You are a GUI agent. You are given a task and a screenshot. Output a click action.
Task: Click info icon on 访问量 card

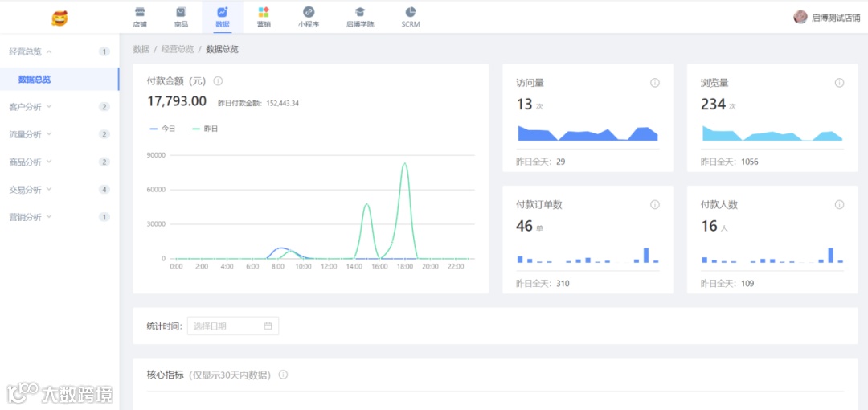pyautogui.click(x=655, y=83)
